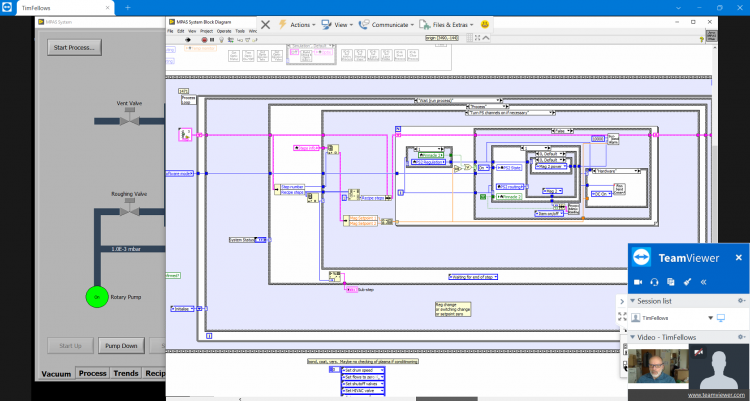Collapse the Session list section

(x=632, y=301)
